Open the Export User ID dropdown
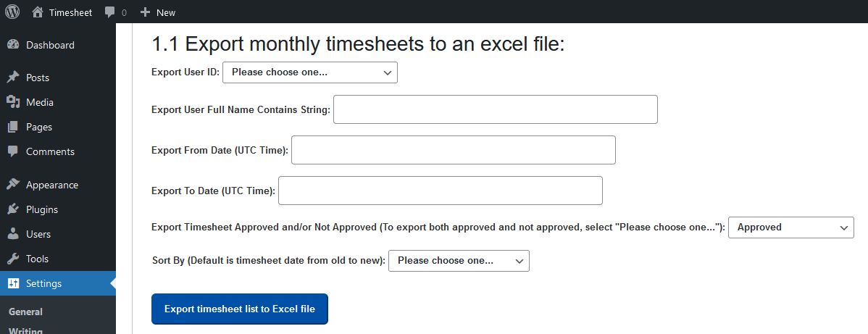The image size is (868, 334). pyautogui.click(x=309, y=72)
